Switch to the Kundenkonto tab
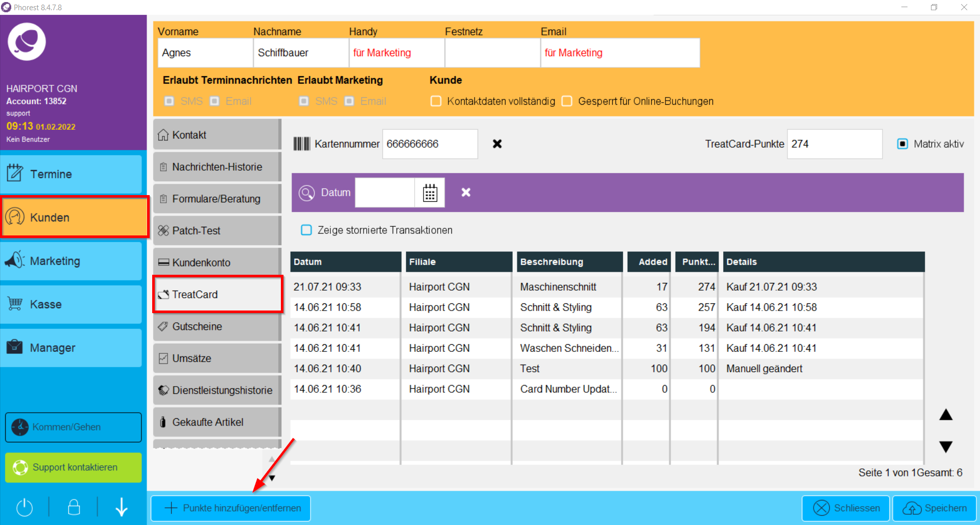Viewport: 980px width, 525px height. click(217, 262)
